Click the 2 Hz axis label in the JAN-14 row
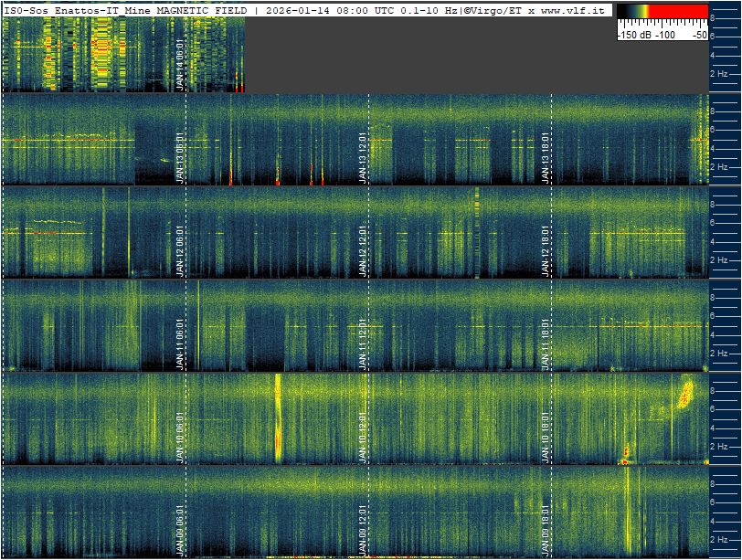742x560 pixels. point(718,74)
